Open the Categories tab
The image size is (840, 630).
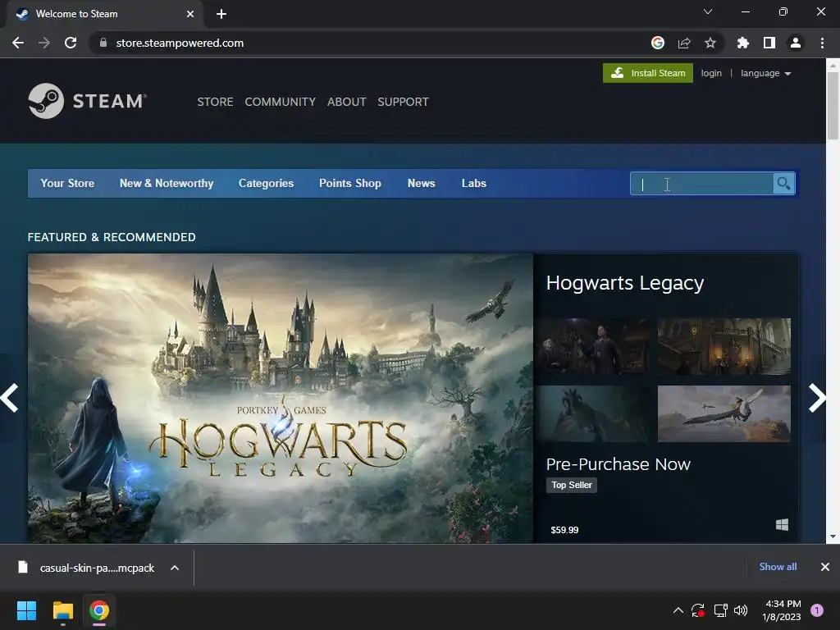266,183
